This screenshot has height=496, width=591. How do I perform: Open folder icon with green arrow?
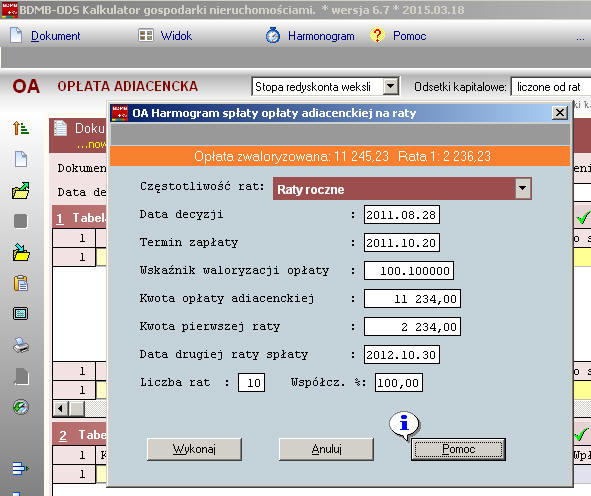[x=21, y=190]
